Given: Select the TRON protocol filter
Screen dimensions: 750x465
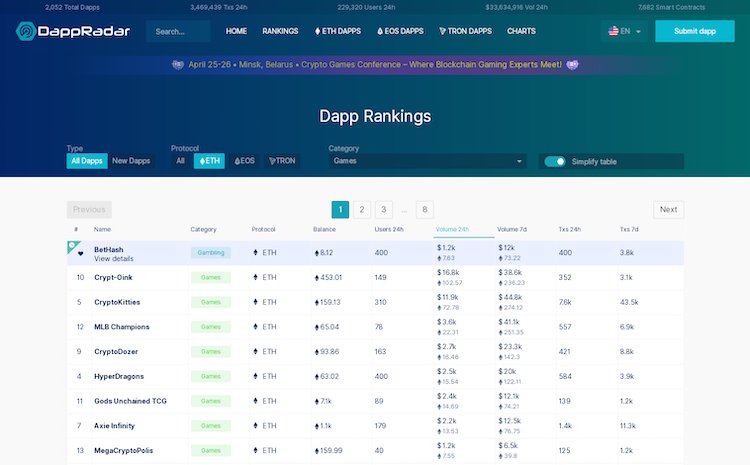Looking at the screenshot, I should point(282,161).
